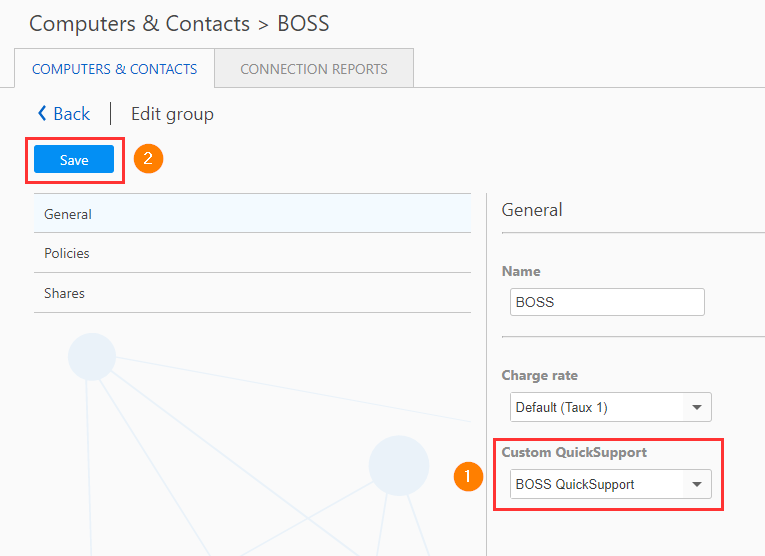This screenshot has height=556, width=765.
Task: Click the orange step 2 badge
Action: pos(148,159)
